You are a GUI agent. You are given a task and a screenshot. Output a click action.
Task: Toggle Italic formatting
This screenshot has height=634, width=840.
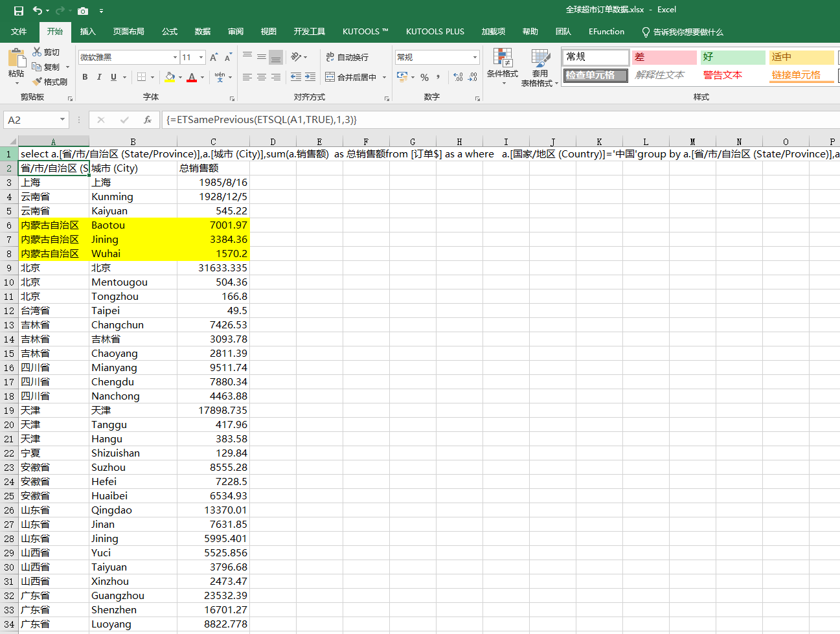[x=99, y=77]
